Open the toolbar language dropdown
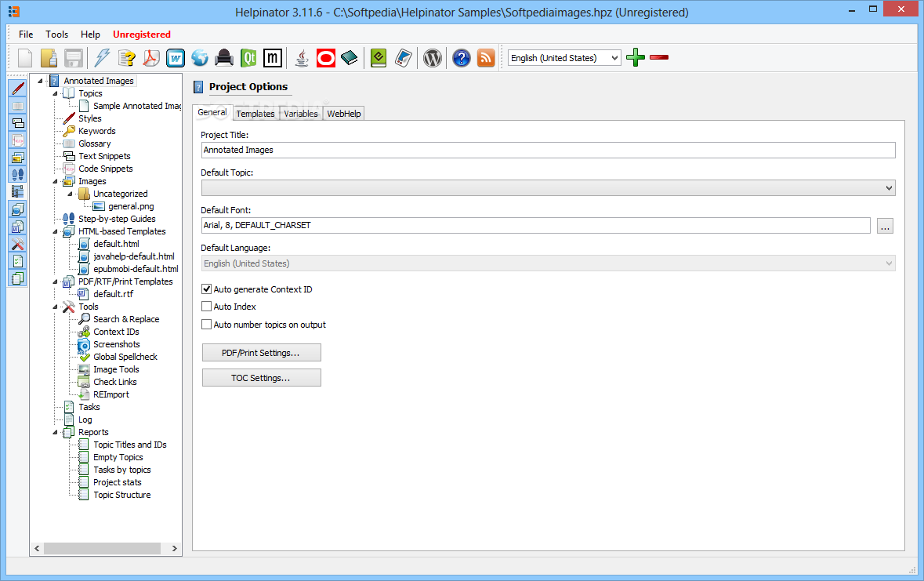 click(x=614, y=58)
